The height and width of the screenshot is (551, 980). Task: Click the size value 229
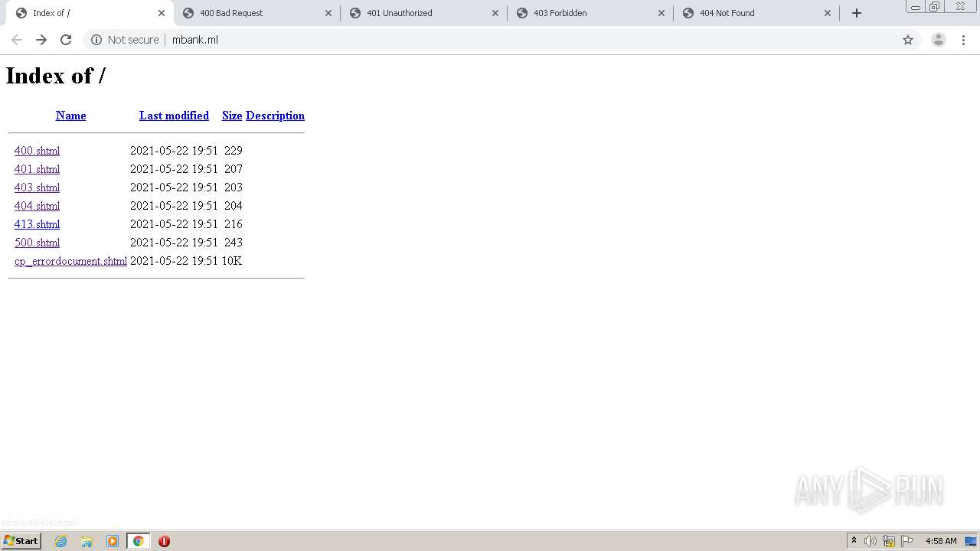pyautogui.click(x=234, y=151)
